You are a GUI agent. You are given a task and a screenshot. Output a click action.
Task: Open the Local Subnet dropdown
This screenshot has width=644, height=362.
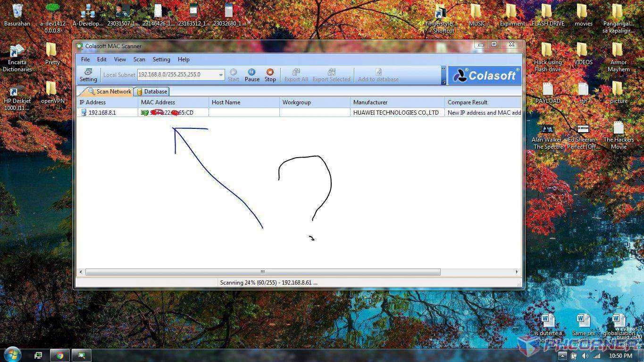[x=220, y=75]
